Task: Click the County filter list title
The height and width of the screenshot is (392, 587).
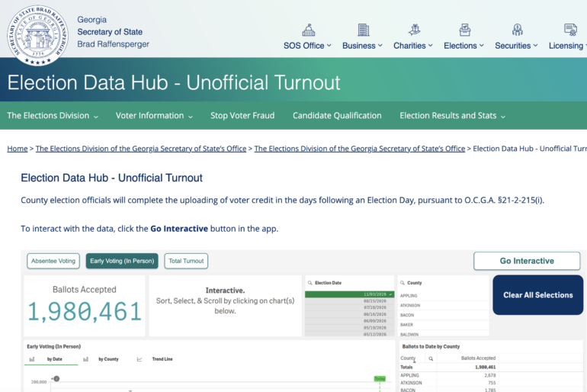Action: (x=415, y=283)
